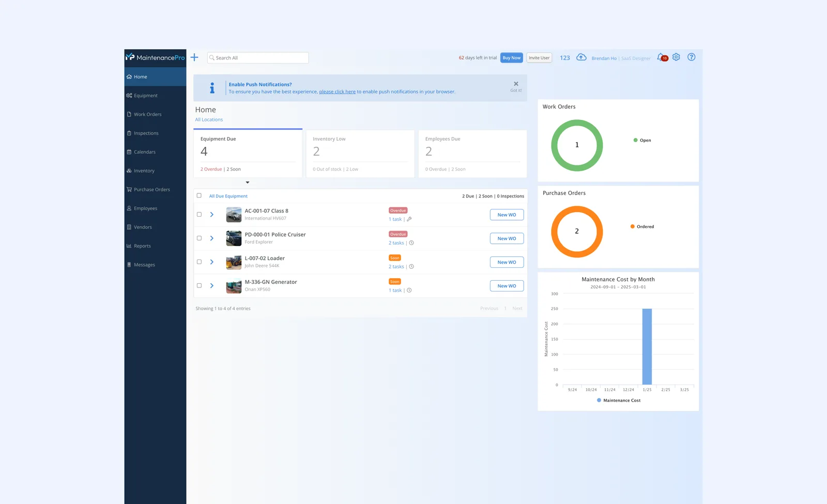Screen dimensions: 827x504
Task: Click the Calendars icon in the sidebar
Action: [129, 152]
